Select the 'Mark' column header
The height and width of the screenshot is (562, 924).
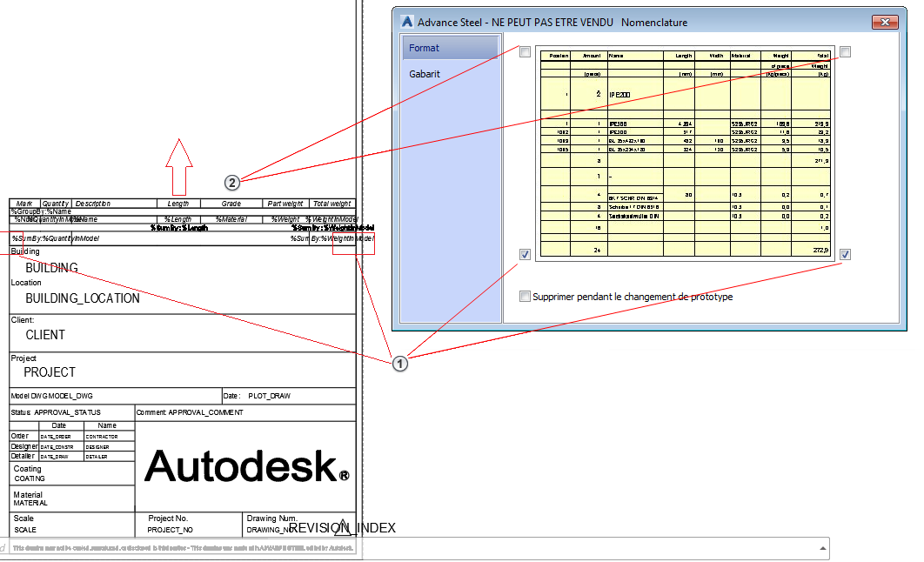[24, 204]
